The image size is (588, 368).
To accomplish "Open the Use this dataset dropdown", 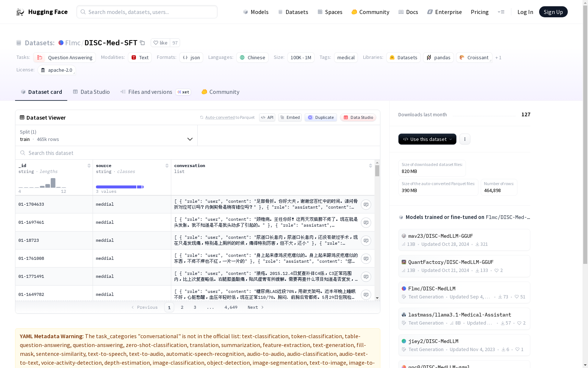I will pos(427,139).
